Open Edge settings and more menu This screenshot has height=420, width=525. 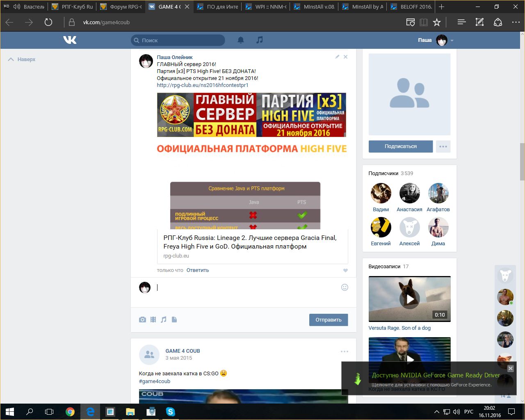tap(516, 22)
